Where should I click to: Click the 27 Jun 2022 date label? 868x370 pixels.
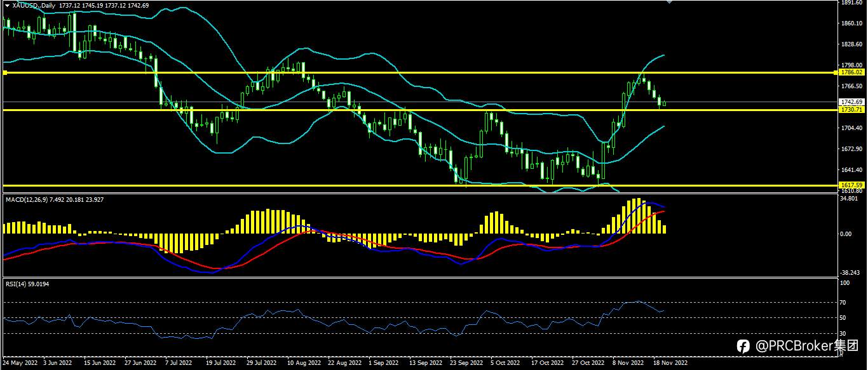[140, 364]
